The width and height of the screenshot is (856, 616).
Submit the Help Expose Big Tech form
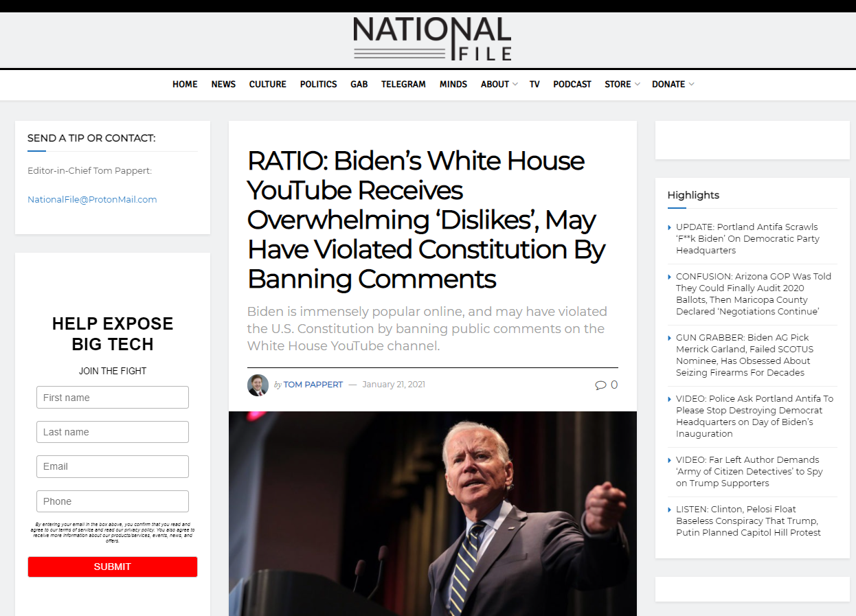[113, 567]
